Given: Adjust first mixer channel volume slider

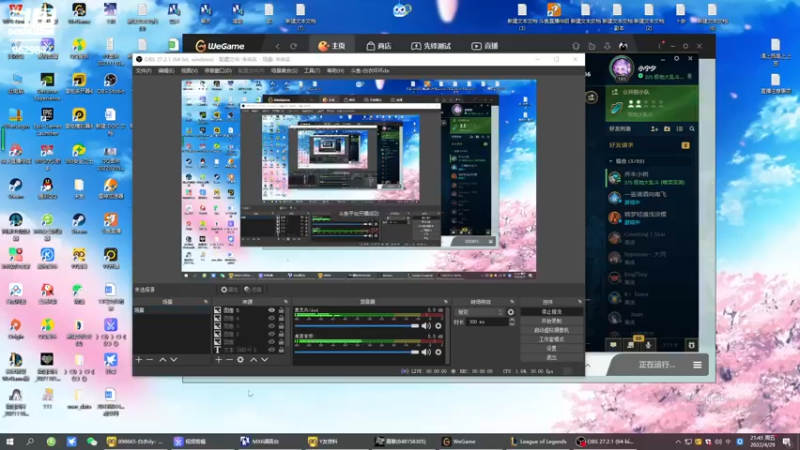Looking at the screenshot, I should [x=357, y=326].
